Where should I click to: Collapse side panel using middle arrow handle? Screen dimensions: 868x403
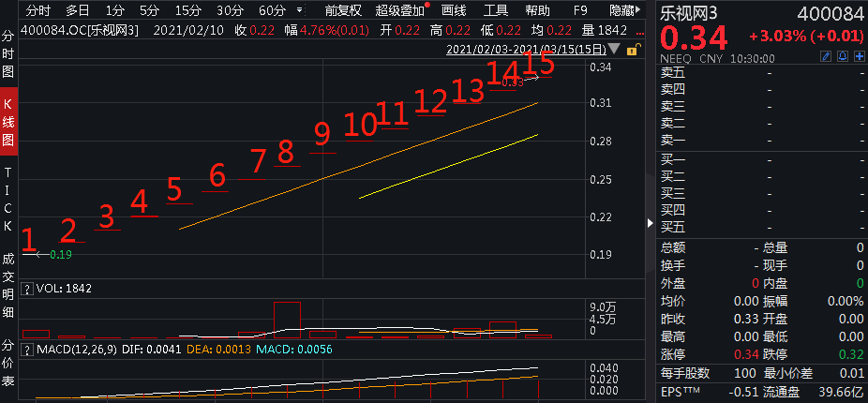[x=651, y=223]
